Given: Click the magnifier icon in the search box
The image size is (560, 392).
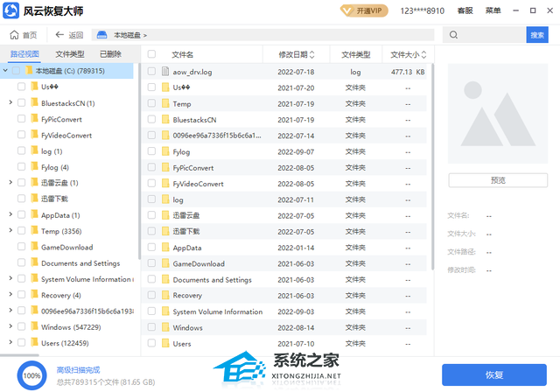Looking at the screenshot, I should [453, 35].
